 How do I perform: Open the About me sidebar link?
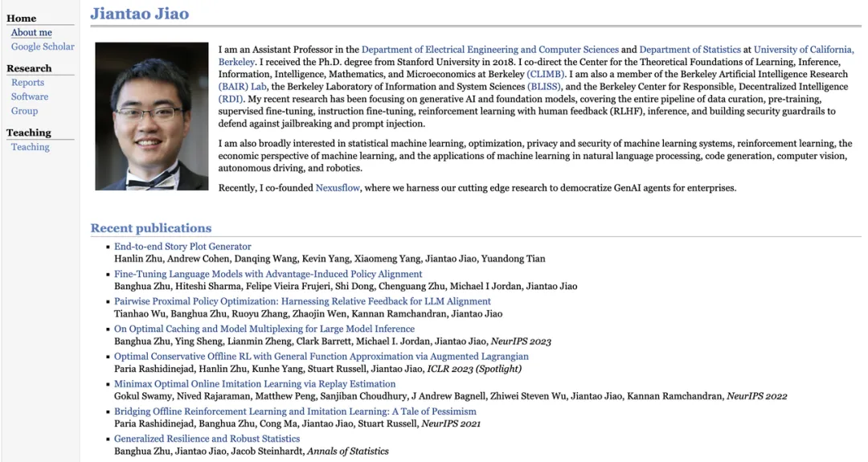(31, 33)
